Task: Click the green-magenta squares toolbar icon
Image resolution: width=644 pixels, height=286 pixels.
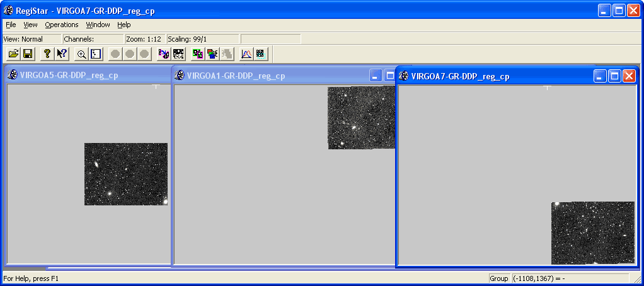Action: [x=197, y=54]
